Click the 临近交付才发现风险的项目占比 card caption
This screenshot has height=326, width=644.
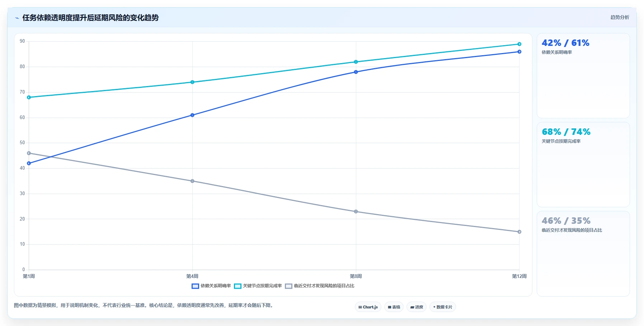pyautogui.click(x=572, y=230)
